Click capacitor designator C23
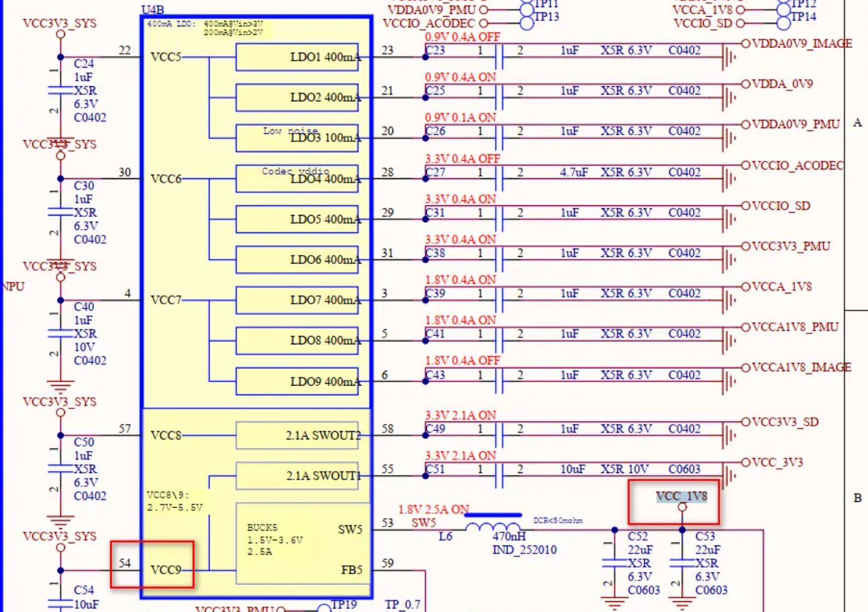This screenshot has height=612, width=868. pyautogui.click(x=435, y=50)
